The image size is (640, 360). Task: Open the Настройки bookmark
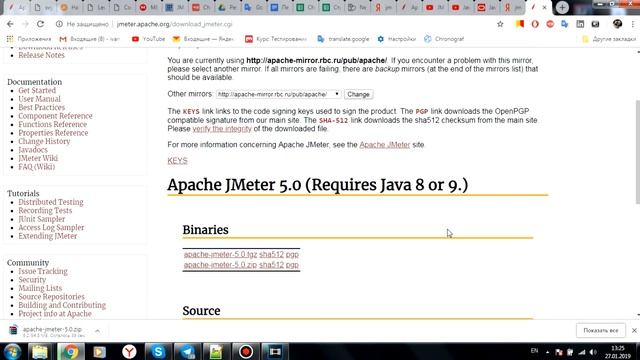[396, 39]
